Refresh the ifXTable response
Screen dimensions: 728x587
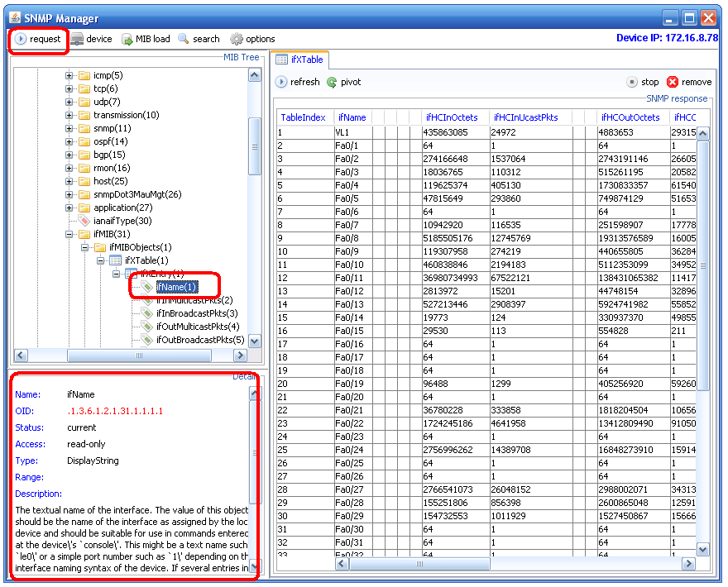pyautogui.click(x=298, y=82)
